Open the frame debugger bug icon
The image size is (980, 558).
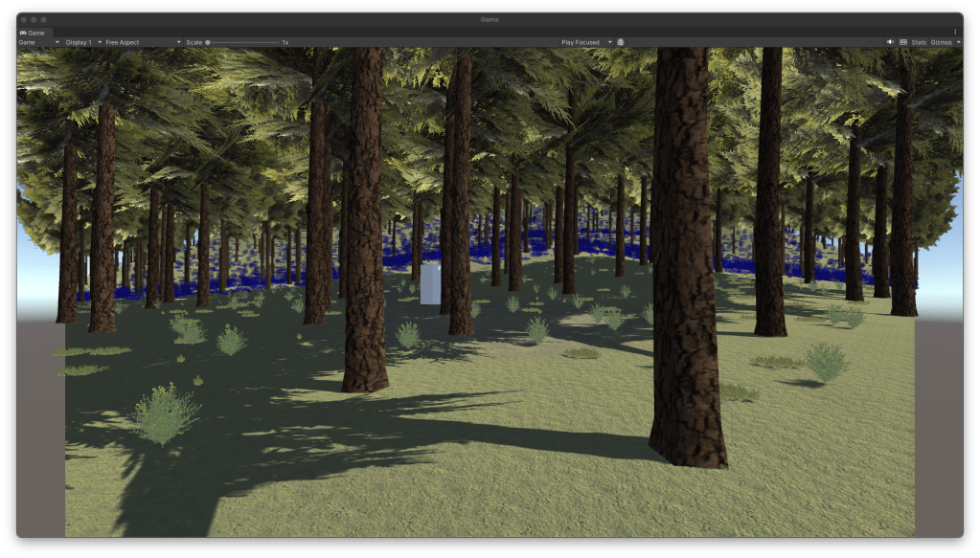pos(621,42)
